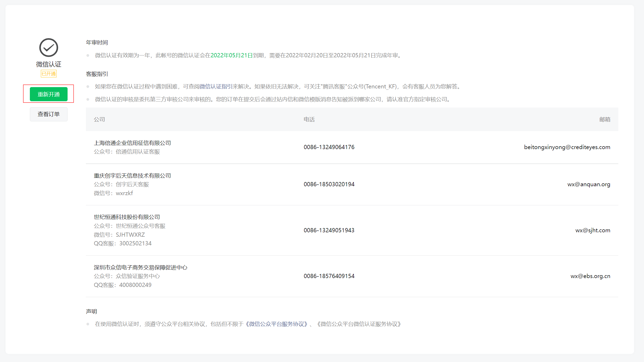Image resolution: width=644 pixels, height=362 pixels.
Task: Click email wx@sjht.com
Action: tap(593, 230)
